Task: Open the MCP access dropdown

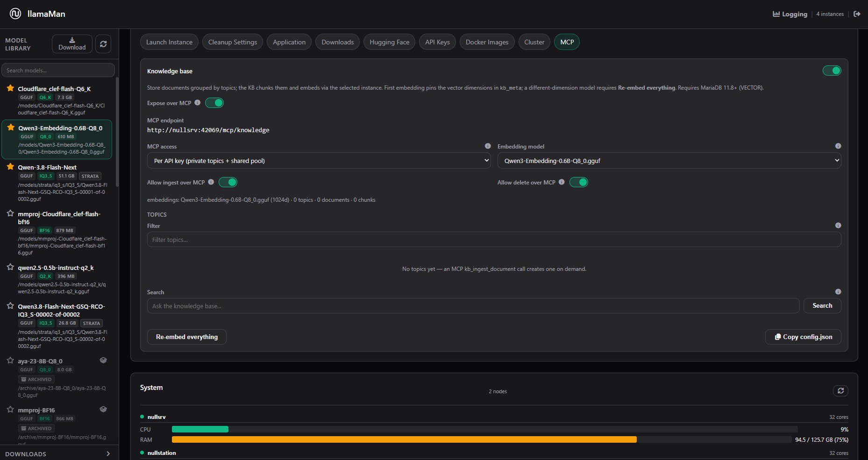Action: pos(319,161)
